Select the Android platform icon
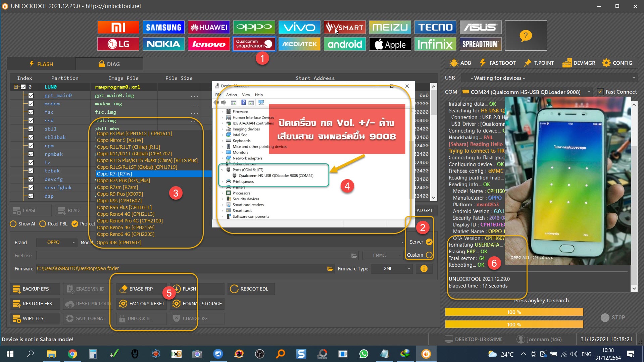Image resolution: width=644 pixels, height=362 pixels. [345, 44]
